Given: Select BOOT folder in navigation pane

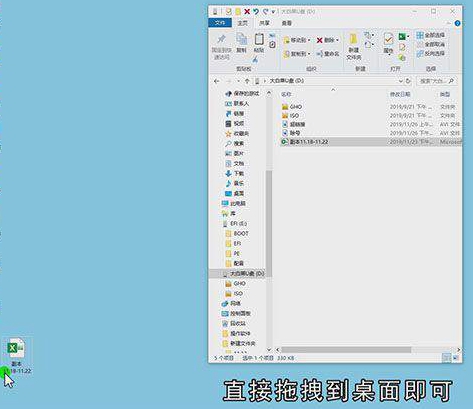Looking at the screenshot, I should (x=237, y=234).
